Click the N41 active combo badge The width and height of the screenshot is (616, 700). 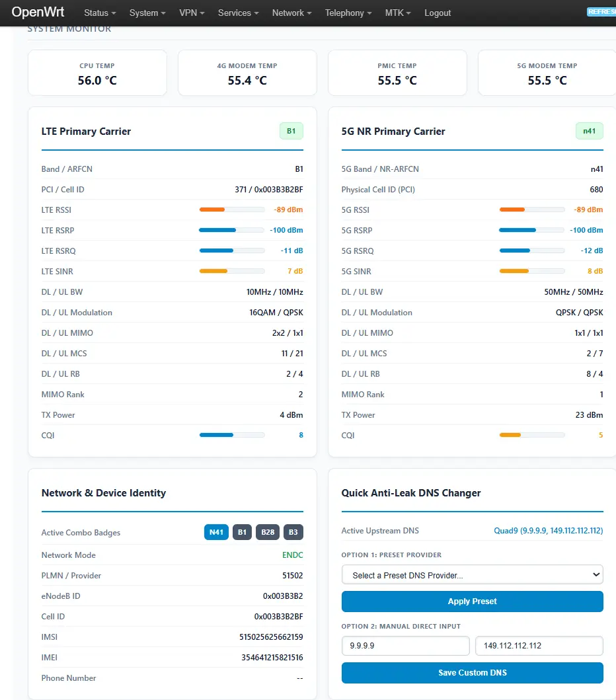tap(217, 532)
